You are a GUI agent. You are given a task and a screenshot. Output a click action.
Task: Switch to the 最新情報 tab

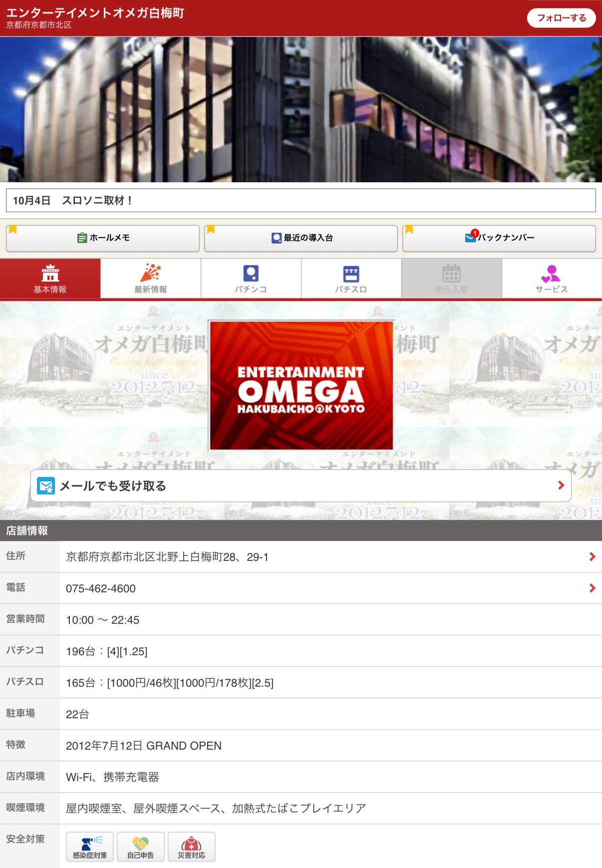pos(151,279)
